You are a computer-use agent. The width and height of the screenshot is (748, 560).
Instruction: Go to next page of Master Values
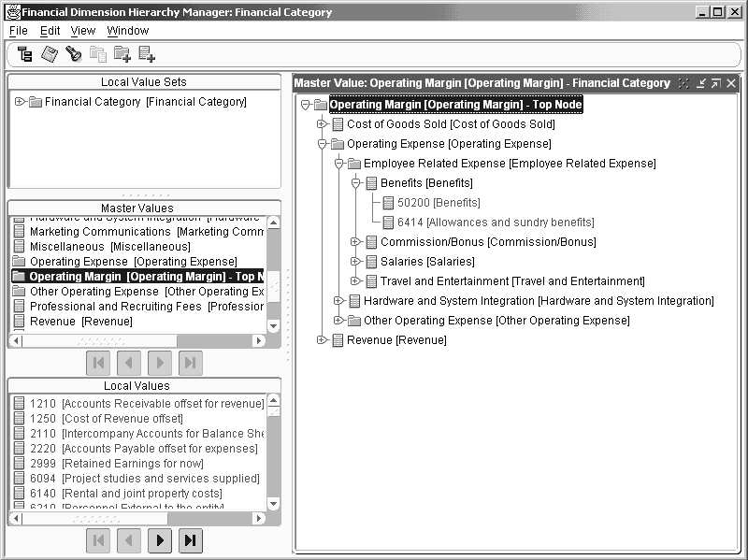point(160,363)
